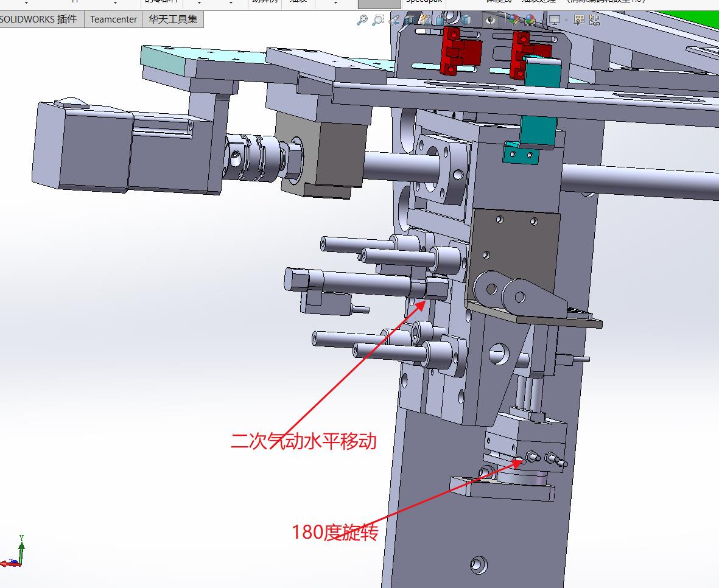Click the Zoom to Fit icon

coord(362,21)
